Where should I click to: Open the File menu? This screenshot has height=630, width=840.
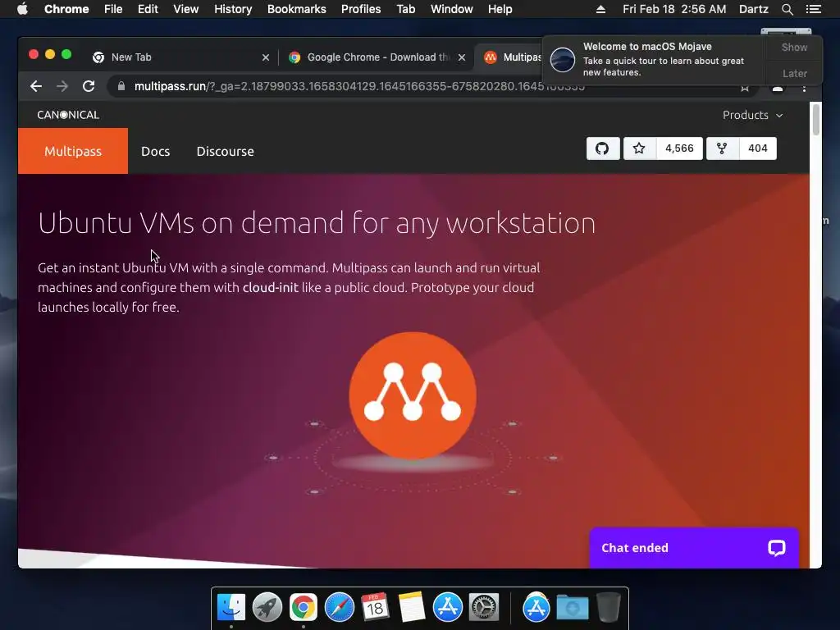point(113,9)
